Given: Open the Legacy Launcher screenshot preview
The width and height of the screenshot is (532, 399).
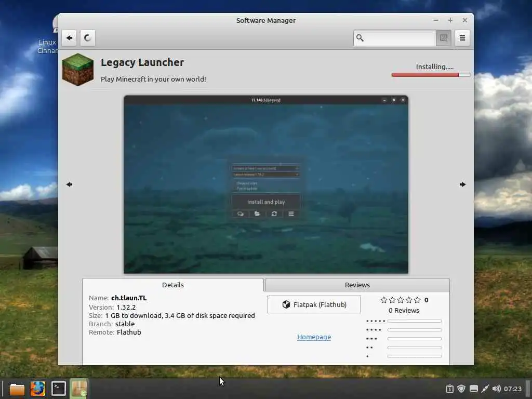Looking at the screenshot, I should point(266,184).
